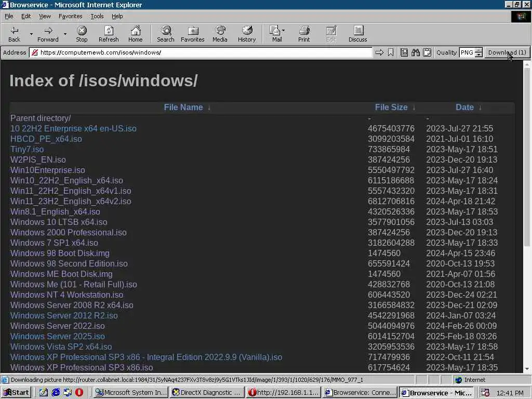Screen dimensions: 532x399
Task: Sort listing by Date header
Action: point(464,107)
